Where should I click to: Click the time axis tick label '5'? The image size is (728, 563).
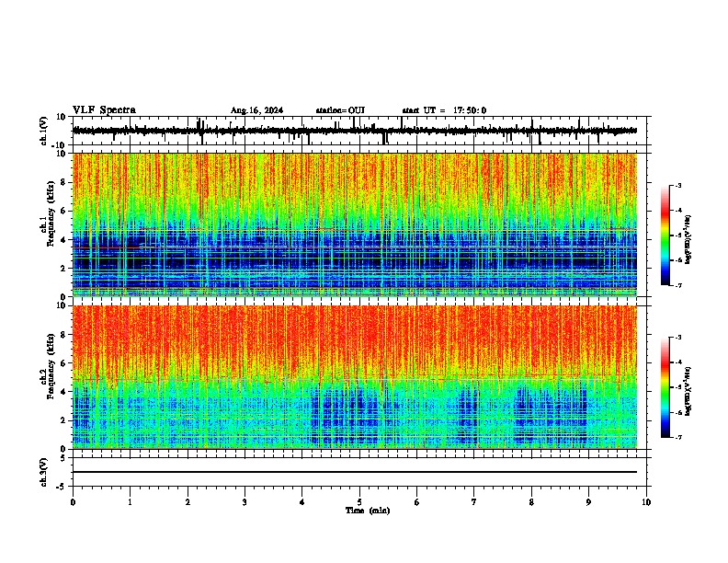(359, 502)
